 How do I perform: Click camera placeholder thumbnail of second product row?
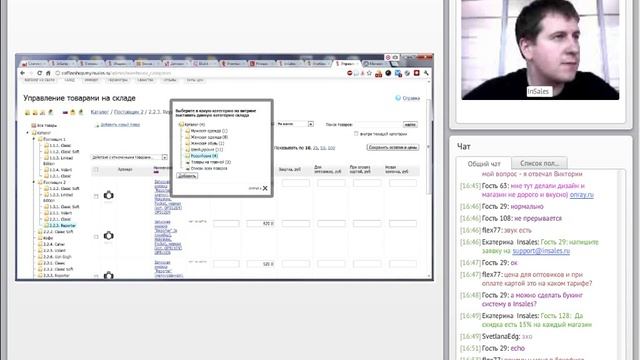pos(108,236)
